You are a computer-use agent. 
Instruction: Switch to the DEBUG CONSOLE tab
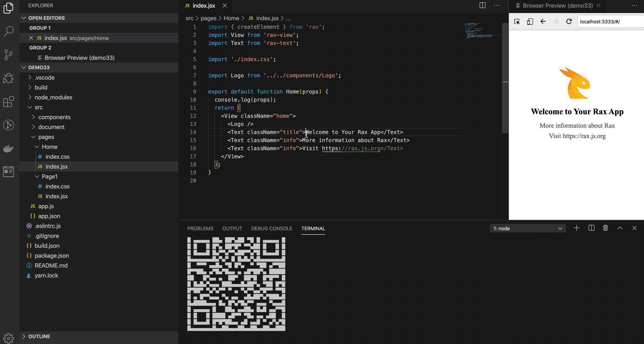272,228
